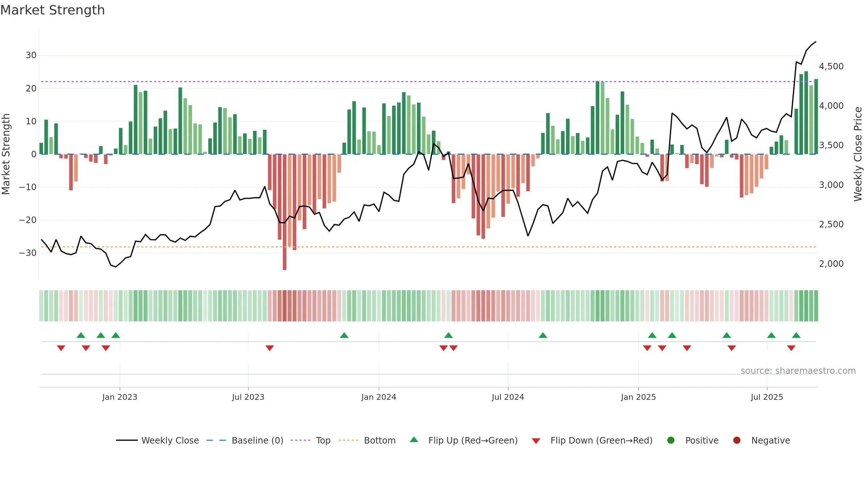The width and height of the screenshot is (868, 488).
Task: Click the −10 tick on left axis
Action: point(28,187)
